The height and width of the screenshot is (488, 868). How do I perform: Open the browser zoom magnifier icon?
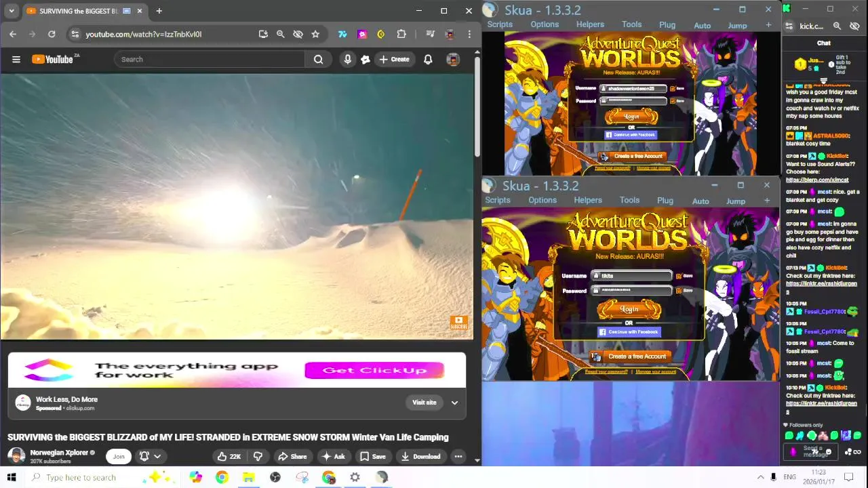280,34
